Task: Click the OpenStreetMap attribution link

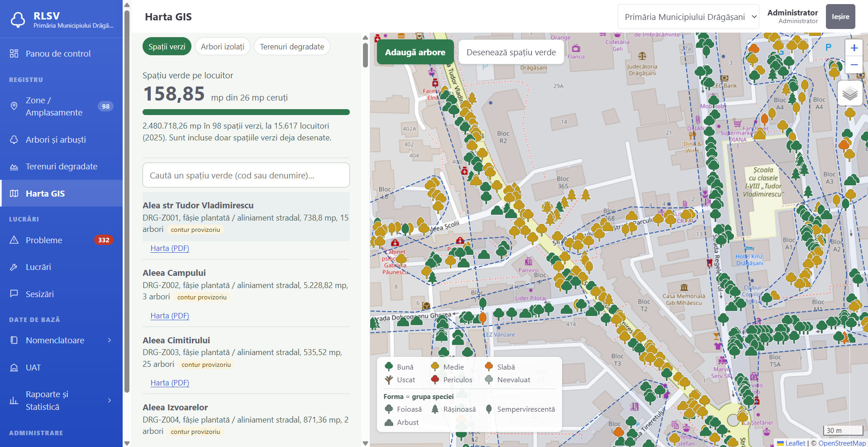Action: coord(842,443)
